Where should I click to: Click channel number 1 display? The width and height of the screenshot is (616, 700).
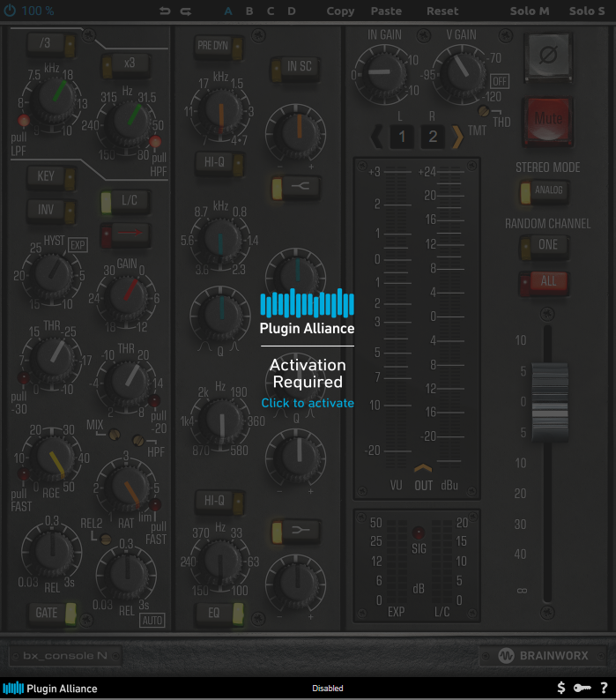point(402,137)
